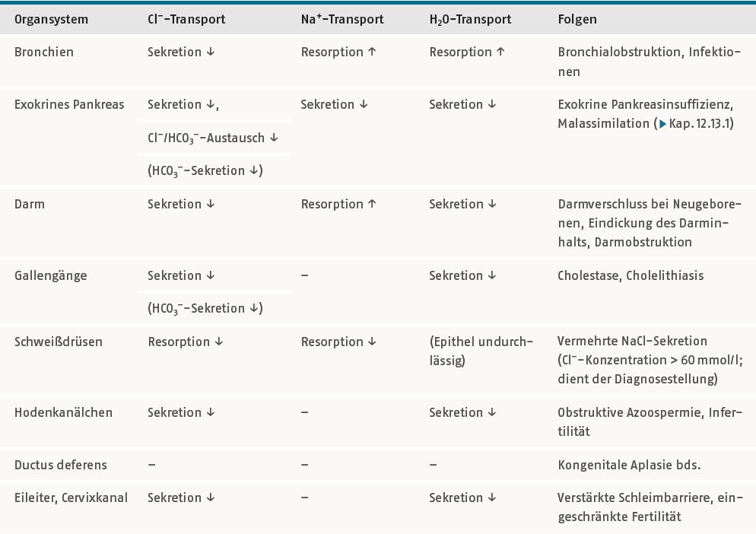Screen dimensions: 756x534
Task: Open the Kap. 12.13.1 chapter link
Action: [696, 123]
